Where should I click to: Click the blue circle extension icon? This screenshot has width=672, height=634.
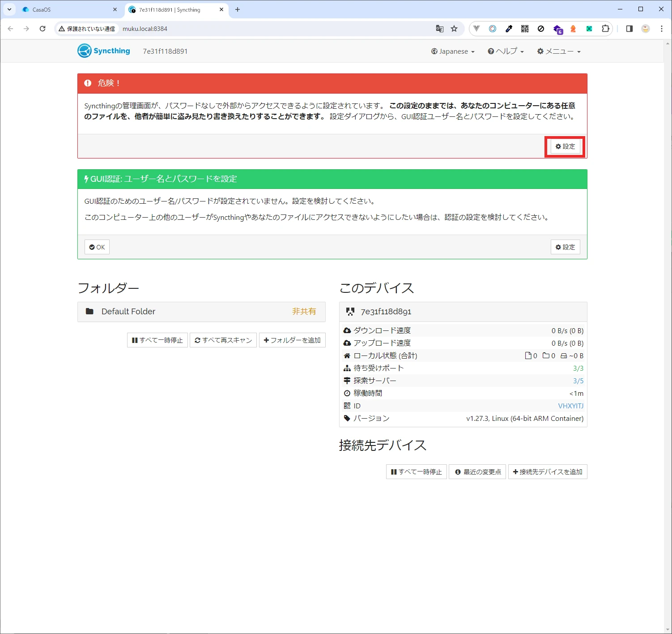click(x=493, y=29)
